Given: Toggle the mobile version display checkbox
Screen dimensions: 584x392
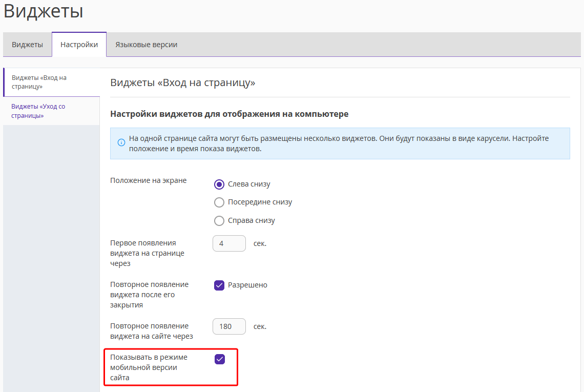Looking at the screenshot, I should pyautogui.click(x=220, y=359).
